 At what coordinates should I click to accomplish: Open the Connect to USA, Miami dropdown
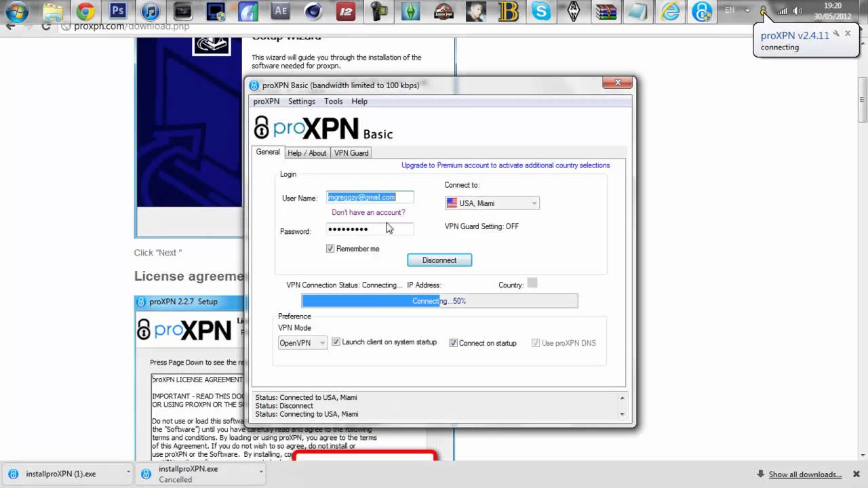point(492,203)
